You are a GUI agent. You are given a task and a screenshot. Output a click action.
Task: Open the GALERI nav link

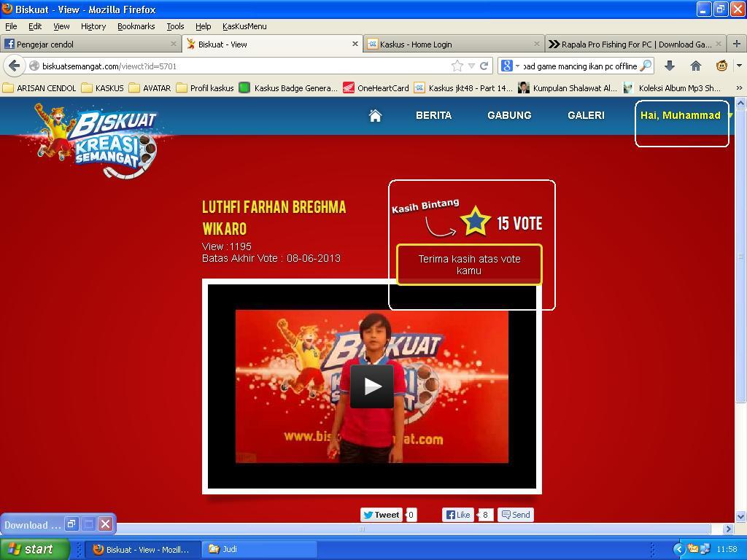[x=586, y=115]
